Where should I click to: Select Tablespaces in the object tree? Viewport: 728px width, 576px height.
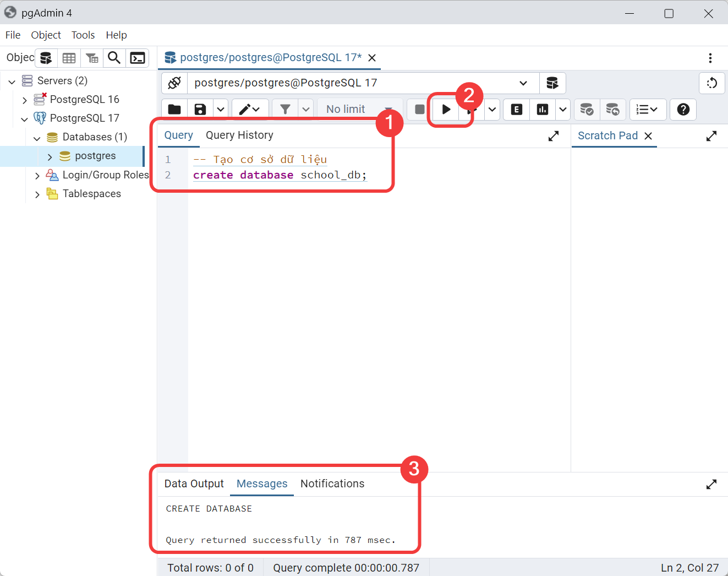pos(91,194)
